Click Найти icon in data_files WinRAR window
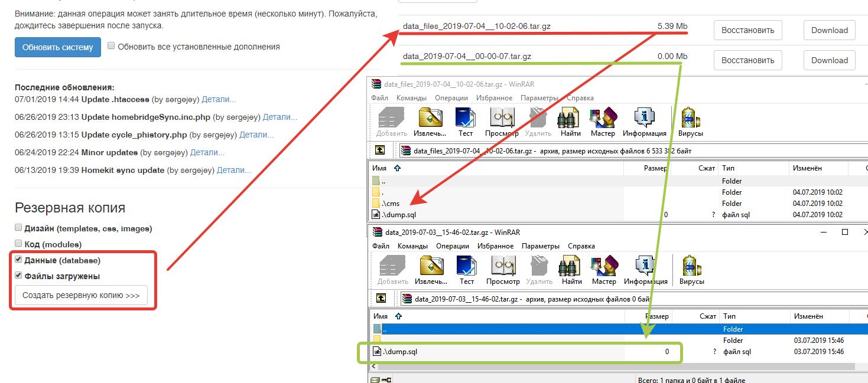Image resolution: width=868 pixels, height=383 pixels. 570,122
